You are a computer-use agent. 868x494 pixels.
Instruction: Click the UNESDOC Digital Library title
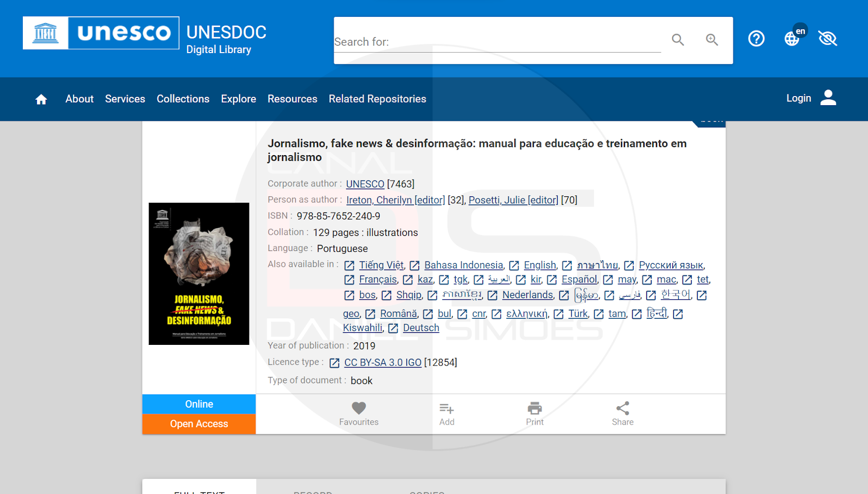pyautogui.click(x=226, y=40)
